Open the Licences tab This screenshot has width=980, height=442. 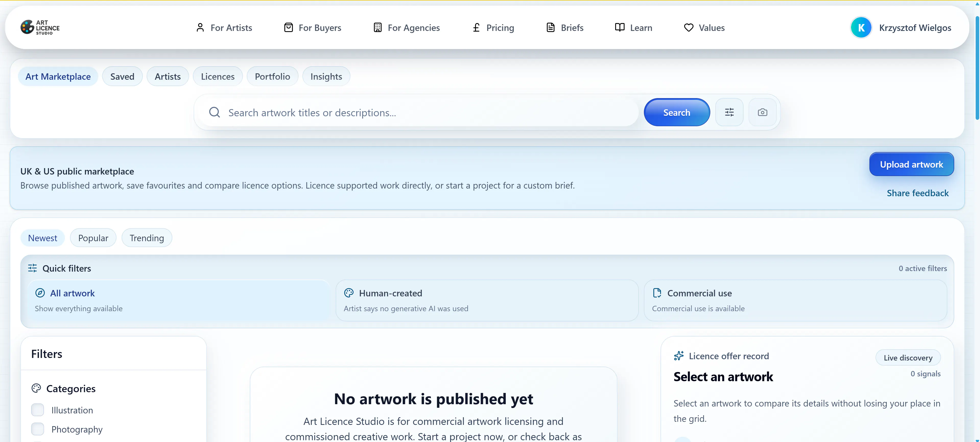(x=218, y=76)
